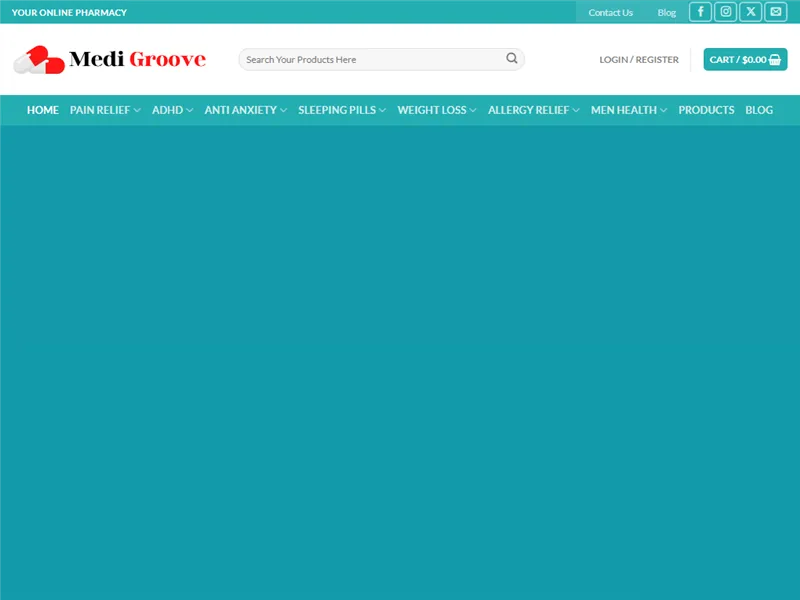Click the email envelope icon
800x600 pixels.
[776, 12]
